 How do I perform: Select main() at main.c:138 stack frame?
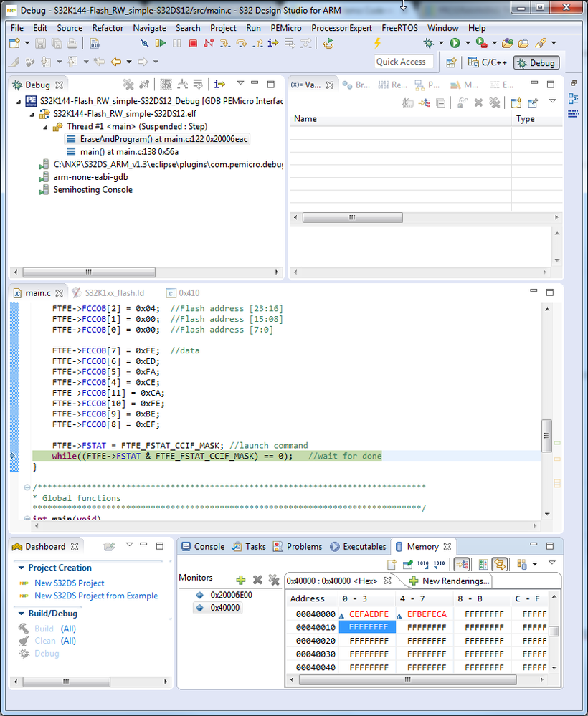129,152
